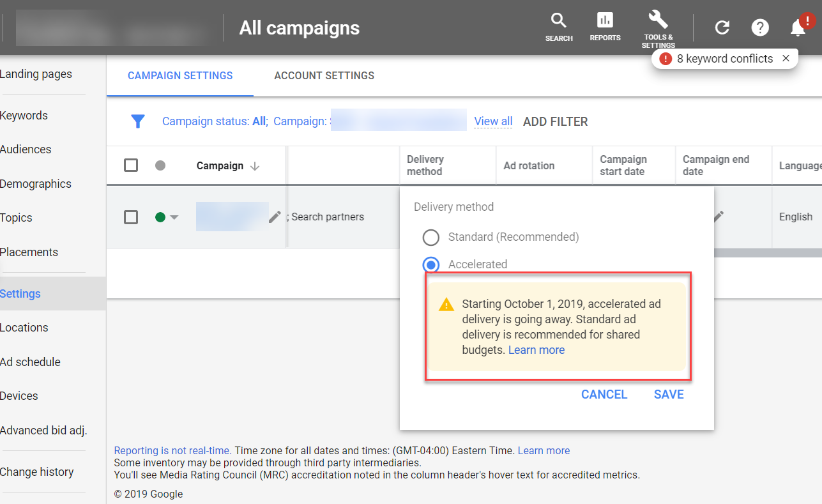Screen dimensions: 822x504
Task: Check the campaign row checkbox
Action: click(x=131, y=217)
